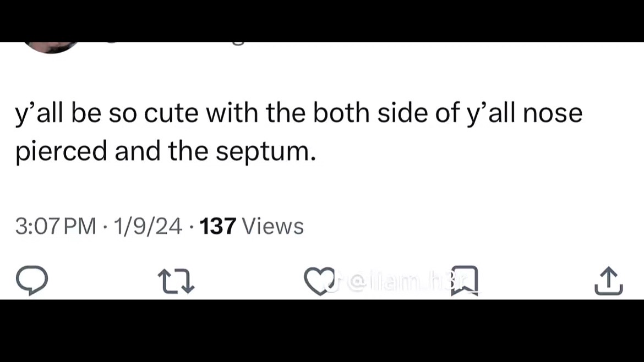Retweet the post using the arrows icon
Screen dimensions: 644x362
tap(176, 281)
